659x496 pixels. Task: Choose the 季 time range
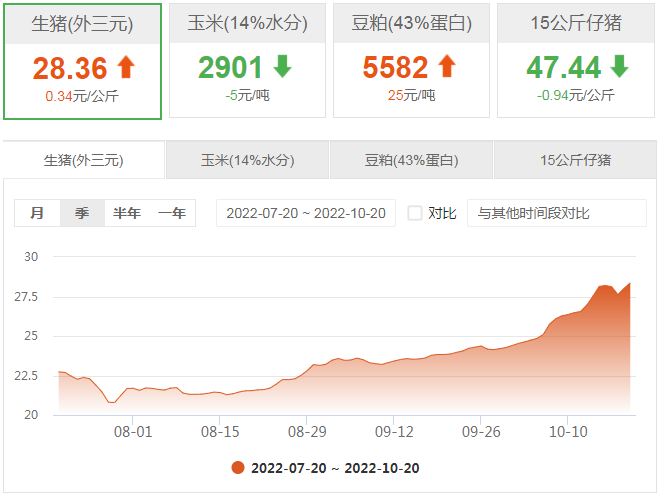(x=82, y=213)
